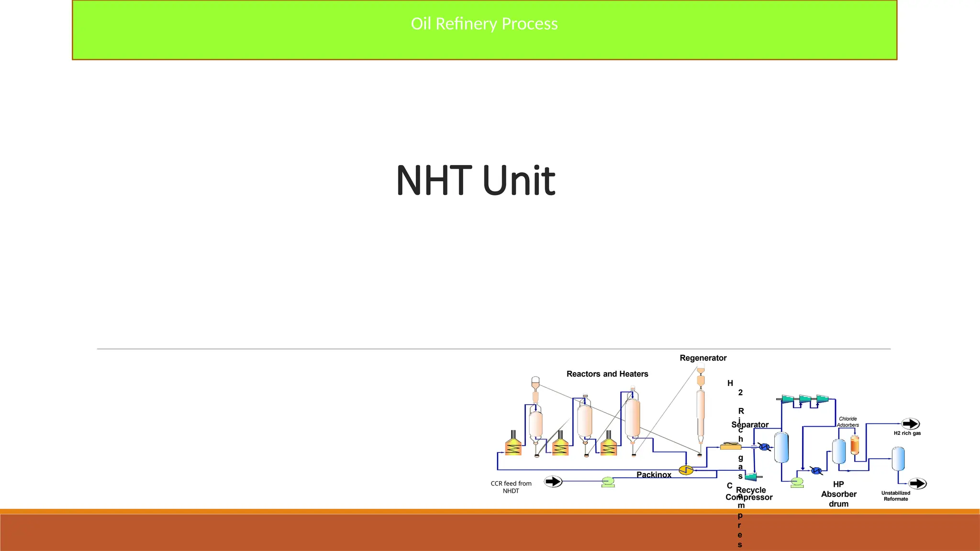Click the blue cooler before the Separator

764,447
